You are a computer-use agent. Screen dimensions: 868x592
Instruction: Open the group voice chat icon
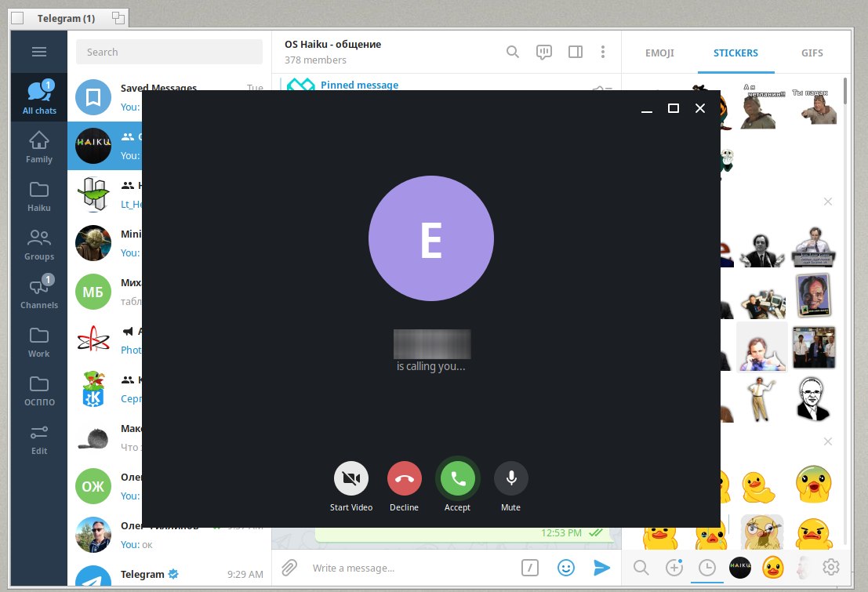[x=543, y=52]
